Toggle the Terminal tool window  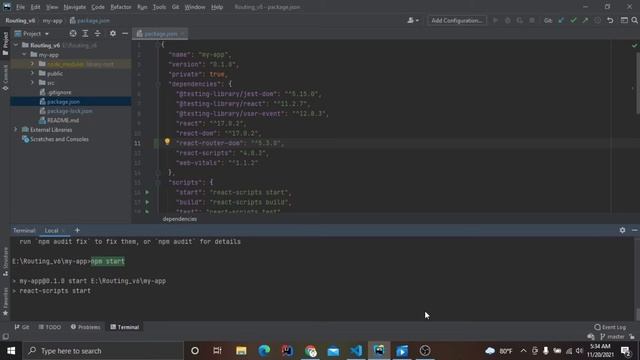pos(125,327)
